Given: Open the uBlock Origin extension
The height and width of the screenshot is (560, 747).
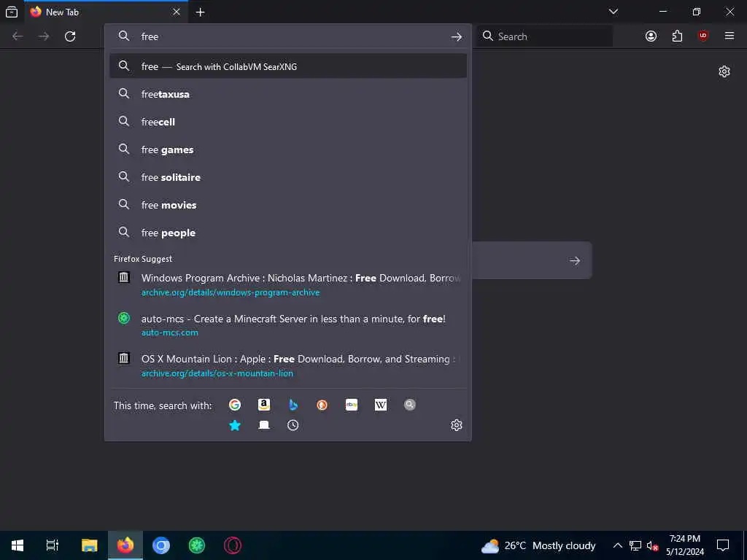Looking at the screenshot, I should coord(703,36).
